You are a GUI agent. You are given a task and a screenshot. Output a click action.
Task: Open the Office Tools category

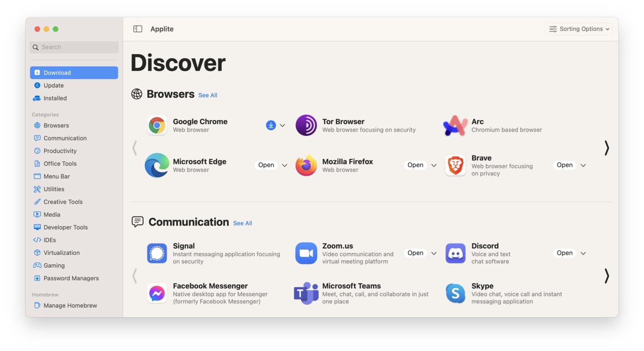74,164
